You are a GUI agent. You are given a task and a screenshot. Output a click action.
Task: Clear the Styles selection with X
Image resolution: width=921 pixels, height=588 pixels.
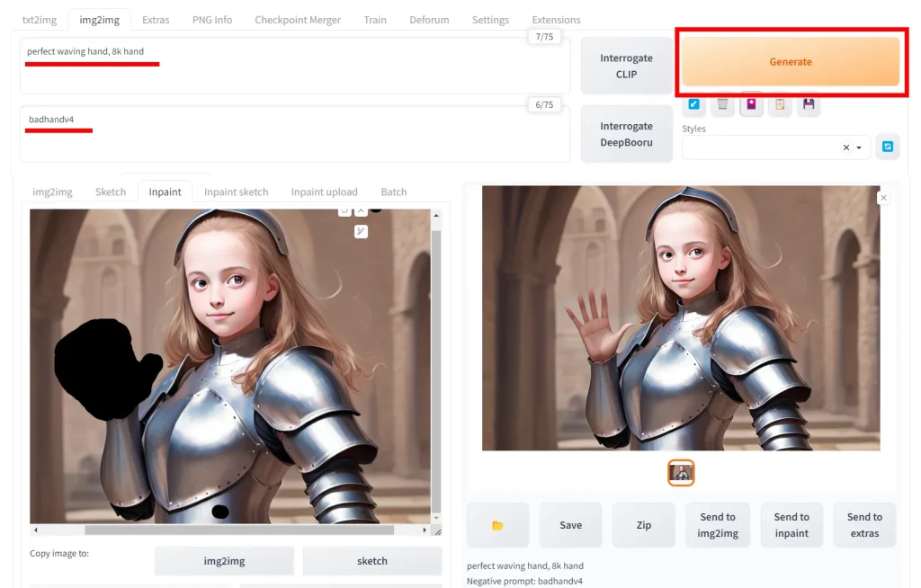[845, 147]
